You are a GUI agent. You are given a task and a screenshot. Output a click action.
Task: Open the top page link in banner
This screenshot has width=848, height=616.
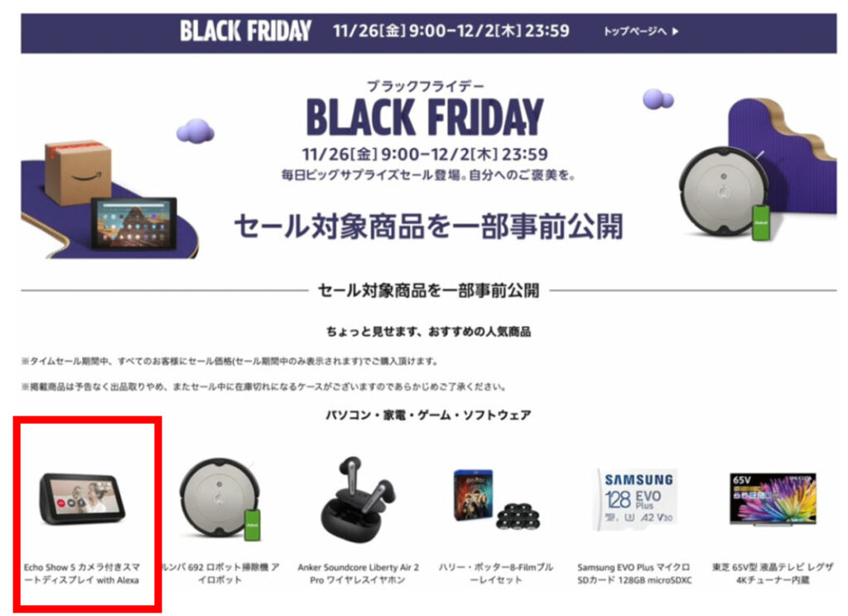640,31
